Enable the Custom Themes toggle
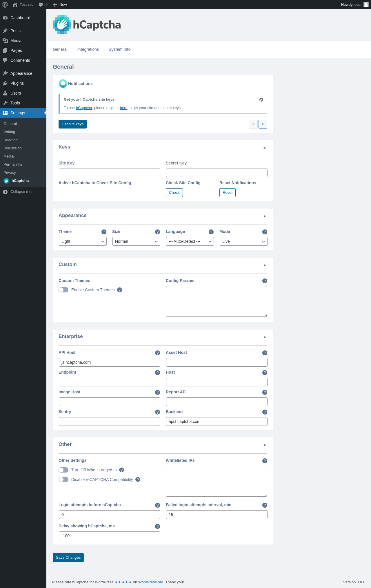This screenshot has height=588, width=371. coord(63,290)
